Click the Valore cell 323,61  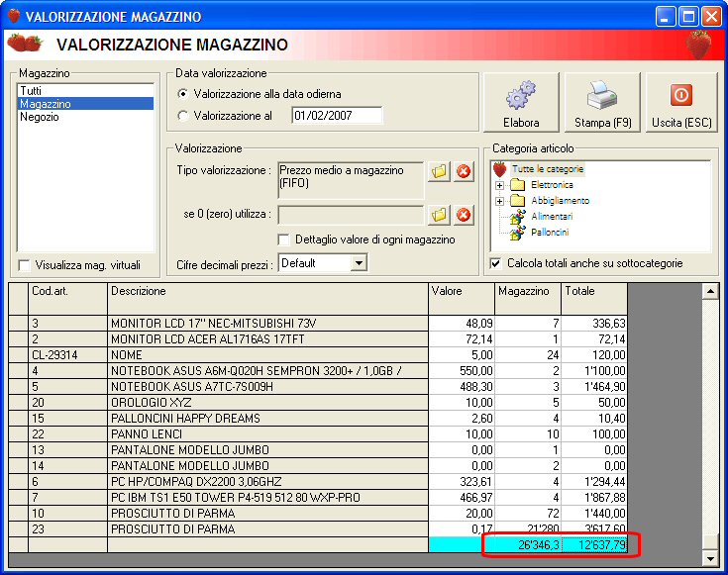[462, 481]
